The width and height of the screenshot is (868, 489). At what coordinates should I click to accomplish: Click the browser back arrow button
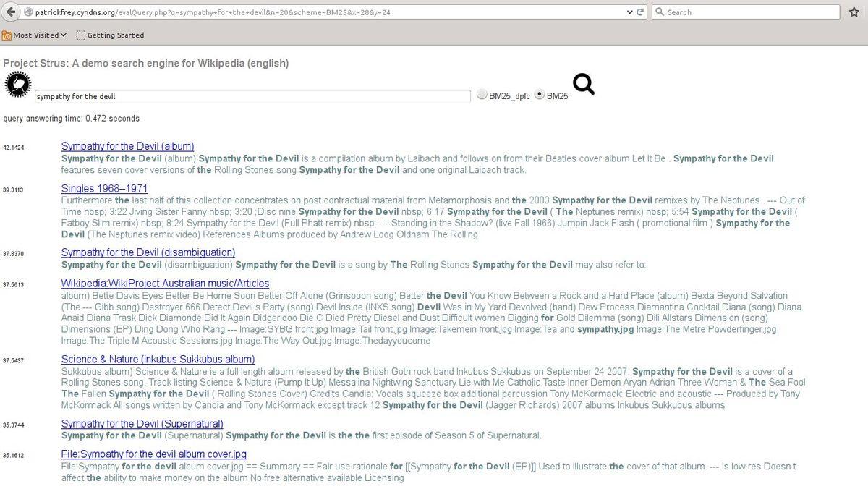pyautogui.click(x=11, y=12)
